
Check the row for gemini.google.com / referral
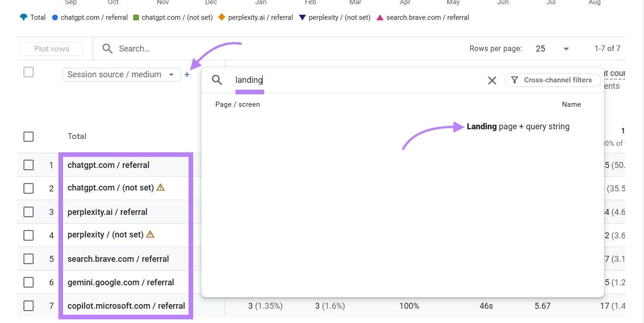point(29,282)
